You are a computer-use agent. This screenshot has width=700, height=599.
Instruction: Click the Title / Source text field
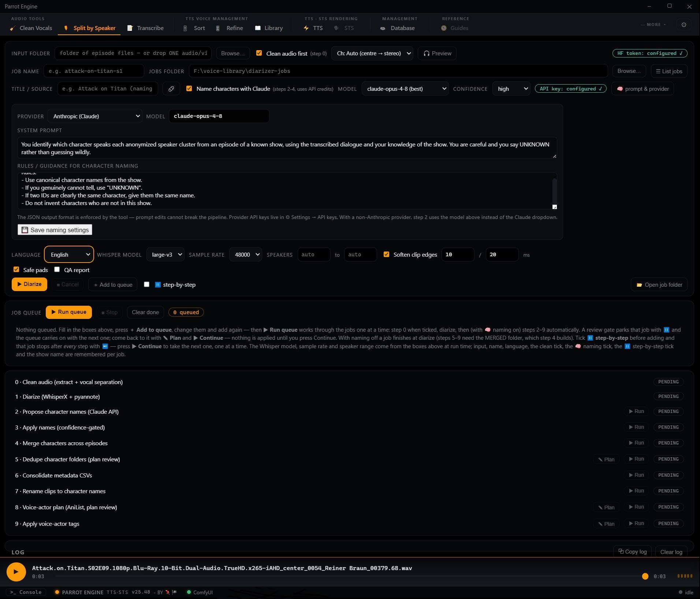point(108,89)
